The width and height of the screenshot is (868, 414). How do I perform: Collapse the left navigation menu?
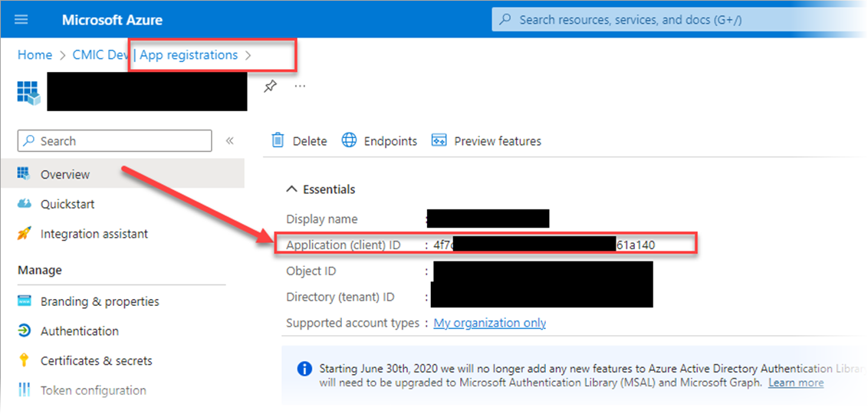pyautogui.click(x=230, y=140)
